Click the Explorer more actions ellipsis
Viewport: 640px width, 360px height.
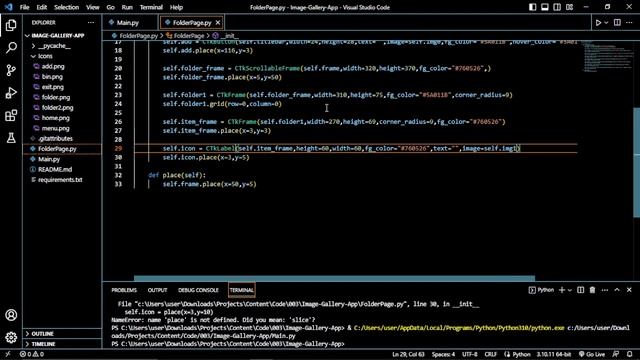91,22
